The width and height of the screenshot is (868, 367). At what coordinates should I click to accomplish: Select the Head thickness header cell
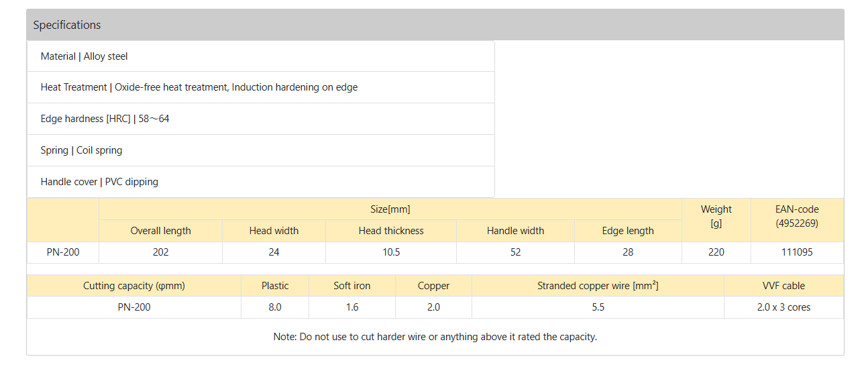[x=391, y=231]
